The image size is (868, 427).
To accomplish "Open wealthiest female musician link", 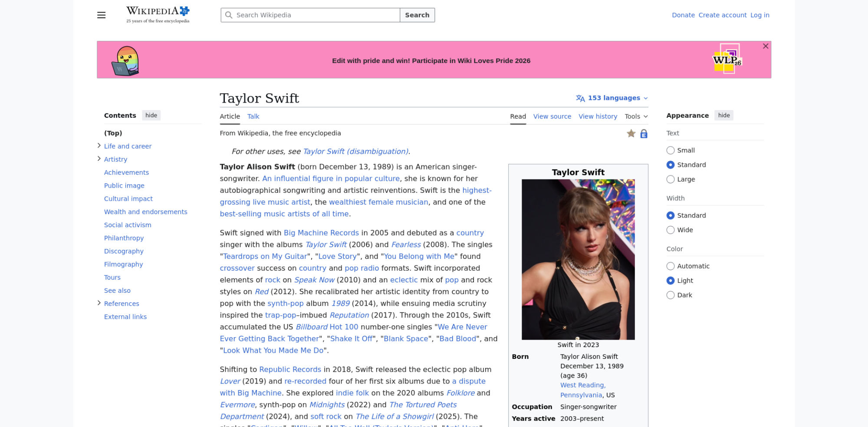I will (378, 202).
